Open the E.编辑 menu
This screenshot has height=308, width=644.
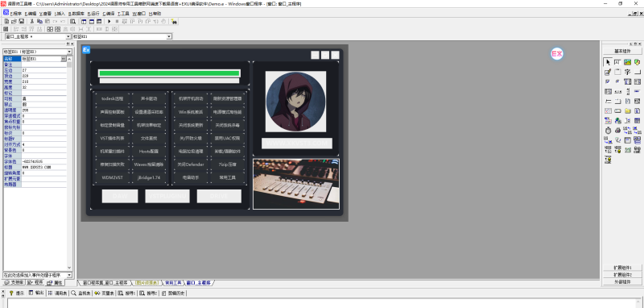31,14
